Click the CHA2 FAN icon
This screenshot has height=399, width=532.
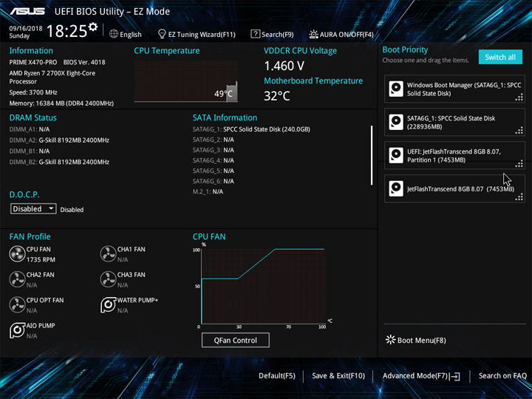pyautogui.click(x=17, y=279)
